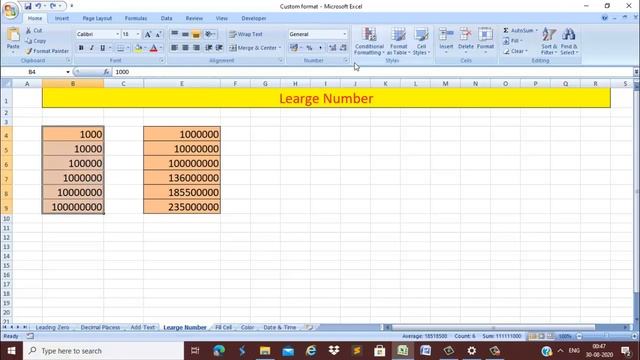Center the cell text horizontally
The image size is (640, 360).
tap(185, 48)
